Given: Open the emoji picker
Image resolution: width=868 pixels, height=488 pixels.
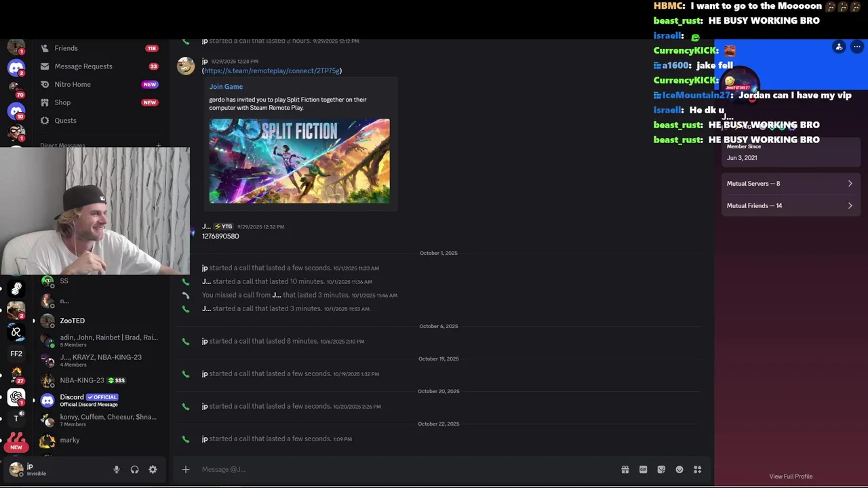Looking at the screenshot, I should [x=679, y=469].
